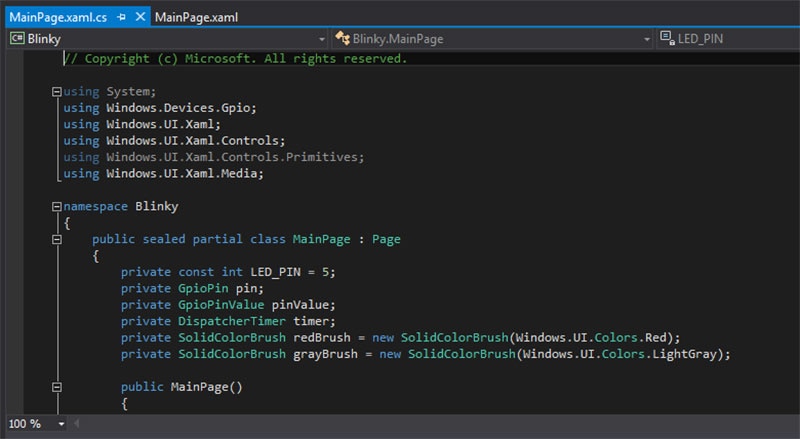The image size is (800, 439).
Task: Click the field icon beside LED_PIN
Action: pos(666,39)
